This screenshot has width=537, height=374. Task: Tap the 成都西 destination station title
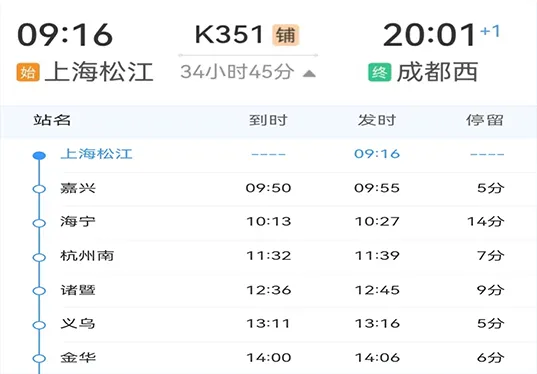click(x=437, y=72)
